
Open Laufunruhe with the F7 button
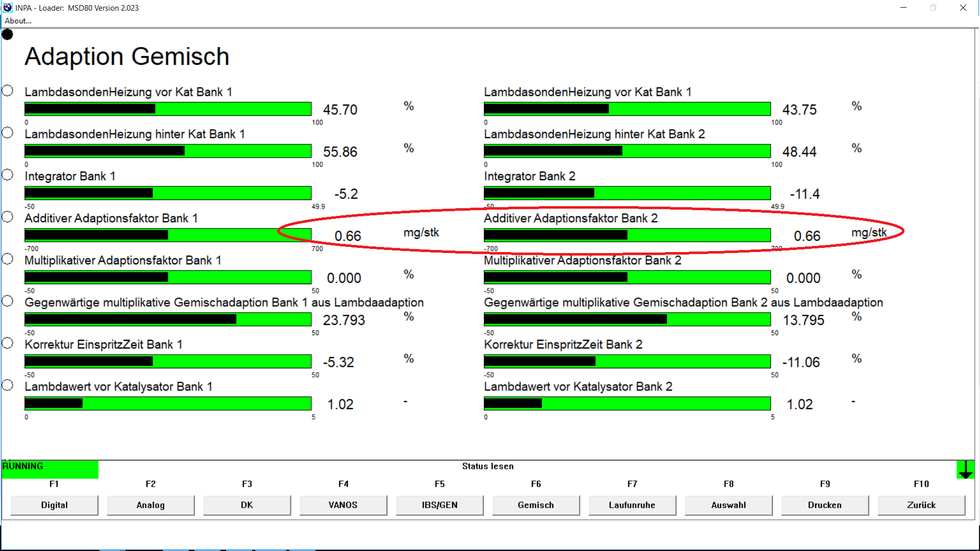coord(632,505)
